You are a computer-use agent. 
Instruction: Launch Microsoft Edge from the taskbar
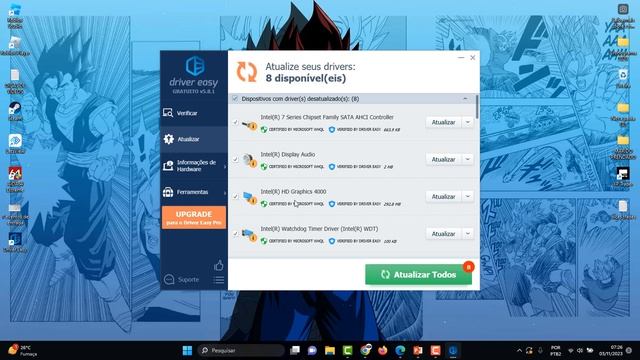pos(400,350)
